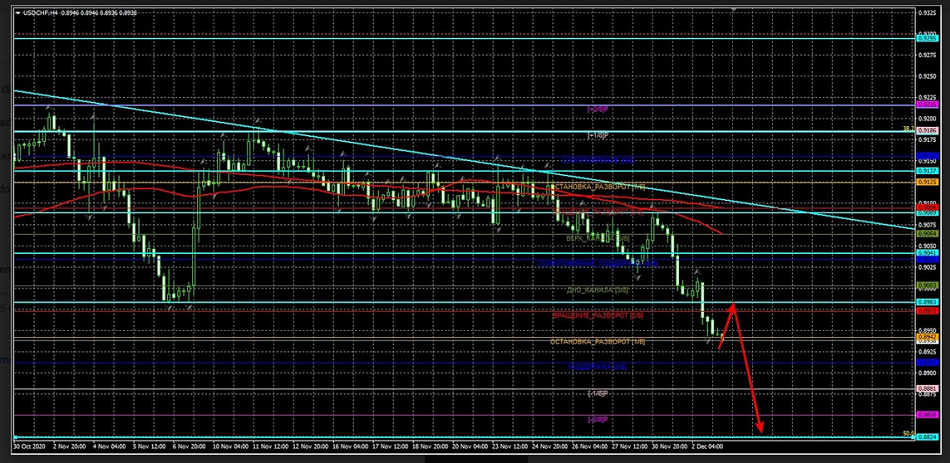Click the red 0.8972 price tag
Image resolution: width=950 pixels, height=463 pixels.
pyautogui.click(x=927, y=311)
